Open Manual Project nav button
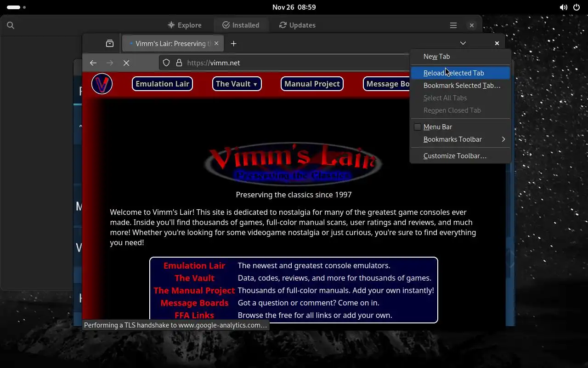Viewport: 588px width, 368px height. coord(312,84)
